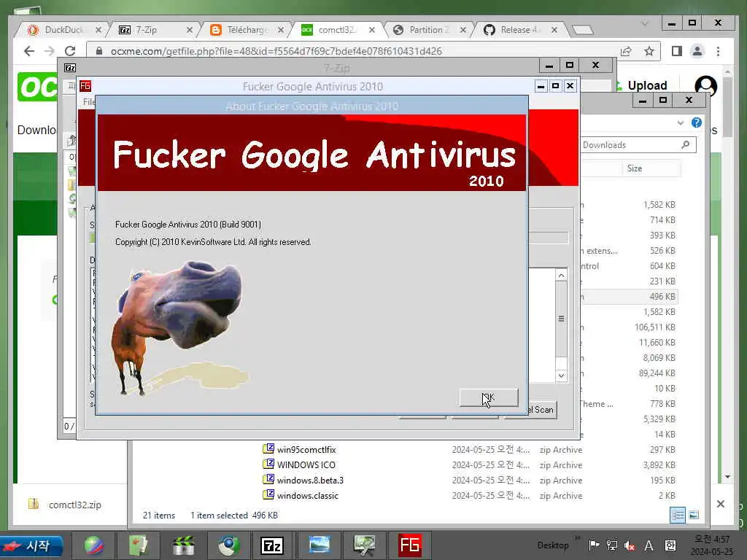Screen dimensions: 747x560
Task: Switch to the DuckDuck browser tab
Action: click(x=64, y=30)
